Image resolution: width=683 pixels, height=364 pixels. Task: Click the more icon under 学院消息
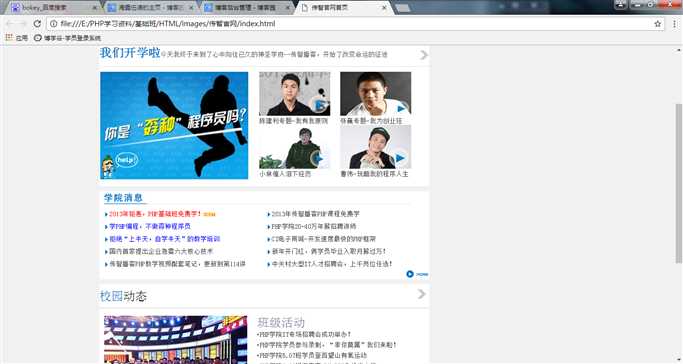417,274
